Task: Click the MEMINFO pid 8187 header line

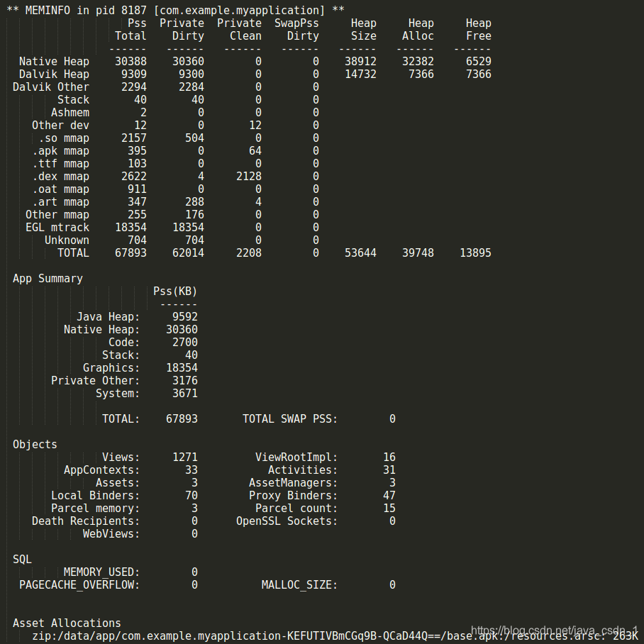Action: coord(175,10)
